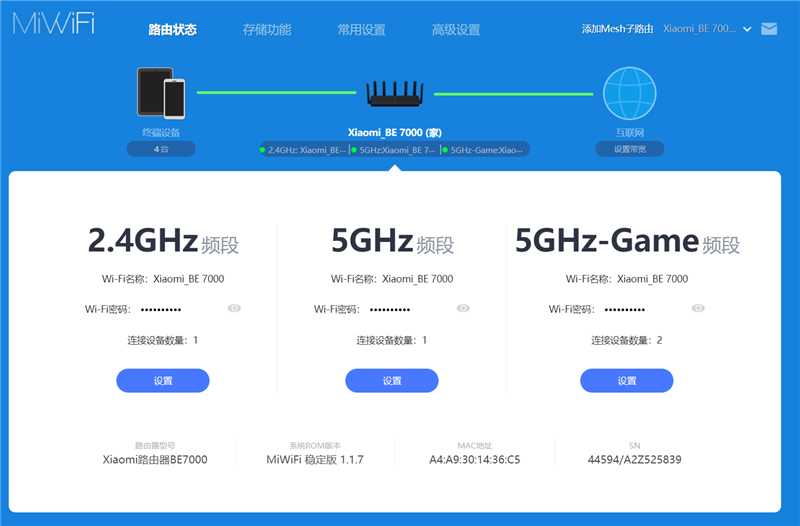The height and width of the screenshot is (526, 800).
Task: Click the Xiaomi_BE 7000 (家) router name
Action: (x=395, y=133)
